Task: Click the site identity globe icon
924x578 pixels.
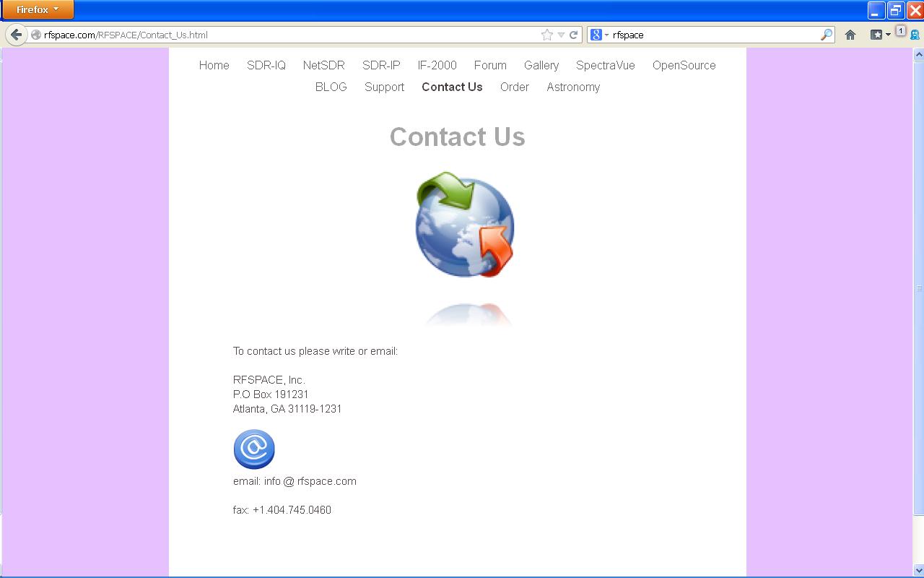Action: coord(35,35)
